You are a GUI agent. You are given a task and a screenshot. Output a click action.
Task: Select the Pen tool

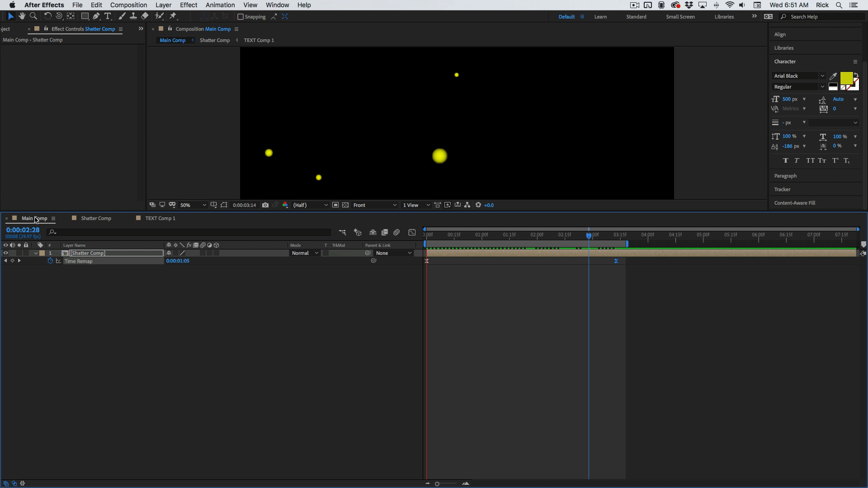96,16
